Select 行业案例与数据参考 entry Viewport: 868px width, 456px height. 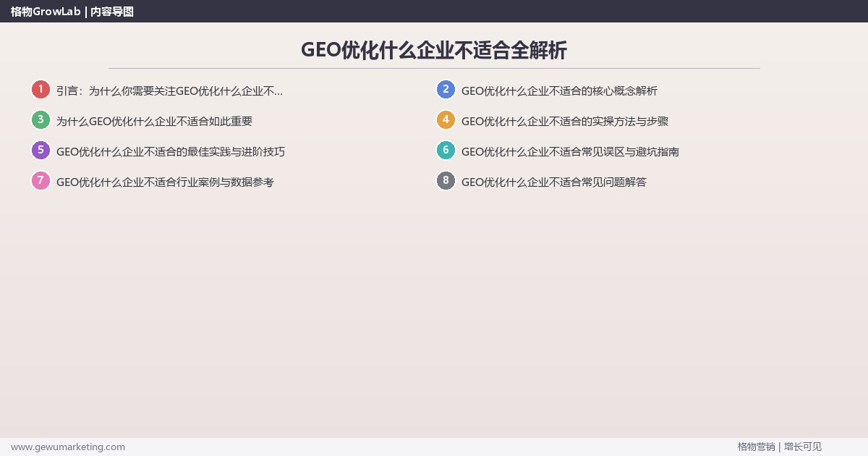click(165, 182)
